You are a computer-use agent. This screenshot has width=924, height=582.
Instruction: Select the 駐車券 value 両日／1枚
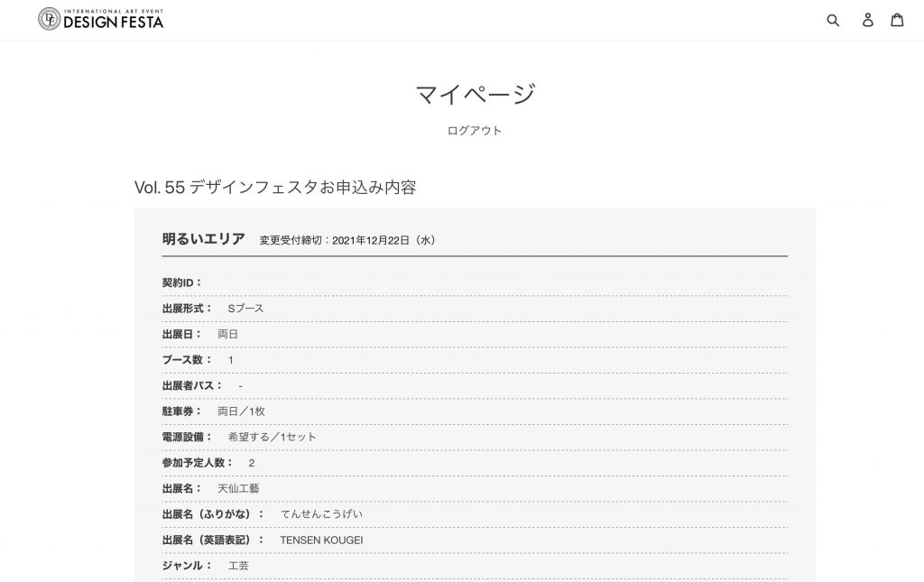tap(241, 411)
